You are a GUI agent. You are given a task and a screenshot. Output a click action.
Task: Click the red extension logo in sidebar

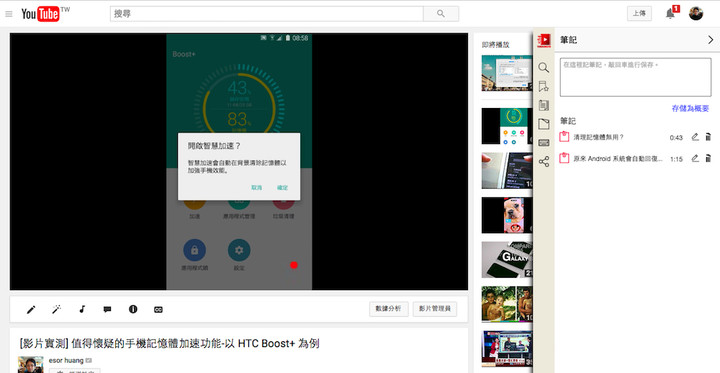coord(544,40)
